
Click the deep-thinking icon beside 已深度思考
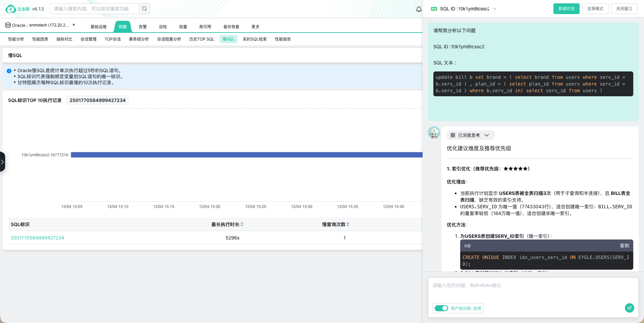453,135
